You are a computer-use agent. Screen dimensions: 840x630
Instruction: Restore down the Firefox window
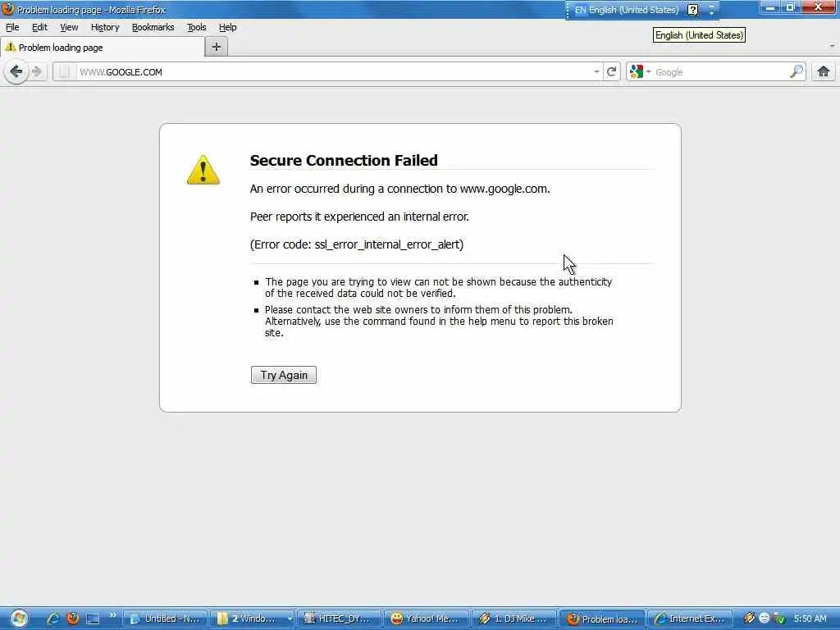click(791, 7)
